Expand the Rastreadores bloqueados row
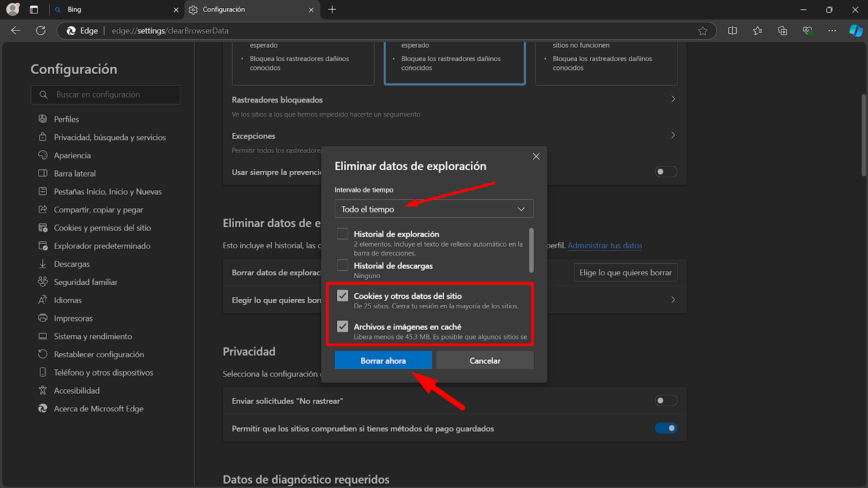The height and width of the screenshot is (488, 868). click(x=673, y=99)
